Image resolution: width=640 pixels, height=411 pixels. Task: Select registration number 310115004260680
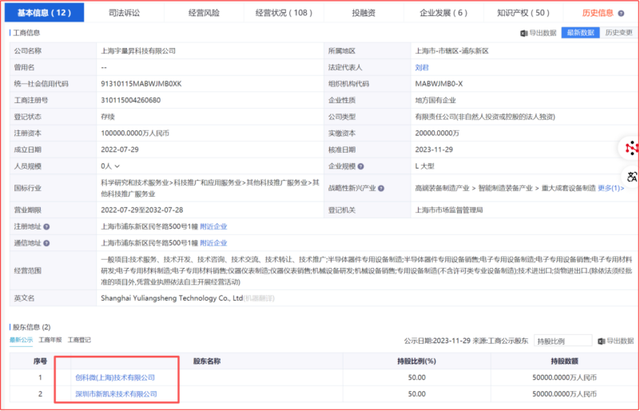point(131,100)
